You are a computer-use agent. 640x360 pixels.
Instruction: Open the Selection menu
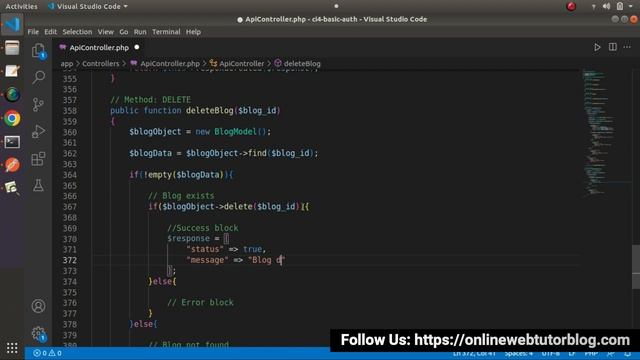[77, 32]
